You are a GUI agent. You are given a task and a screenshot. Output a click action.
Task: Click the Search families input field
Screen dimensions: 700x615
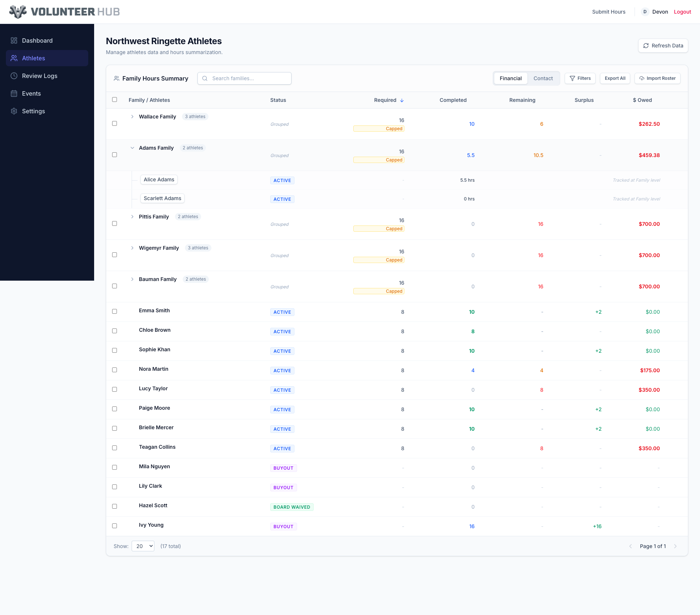click(x=244, y=78)
